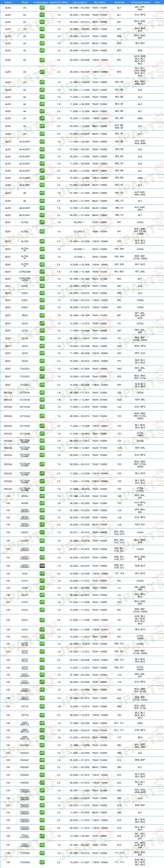
Task: Click petrol icon in Passat Variant 3B5 row
Action: pos(42,790)
